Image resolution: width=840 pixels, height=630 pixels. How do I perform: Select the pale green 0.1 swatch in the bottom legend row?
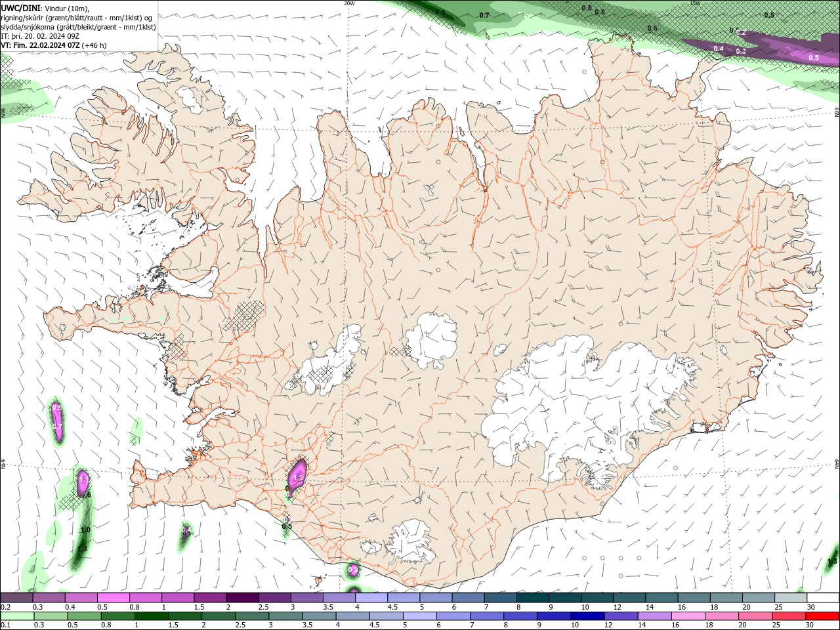(x=17, y=616)
